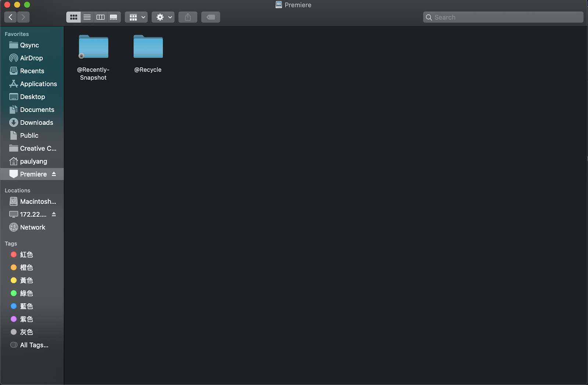The width and height of the screenshot is (588, 385).
Task: Go forward using the forward arrow
Action: coord(23,17)
